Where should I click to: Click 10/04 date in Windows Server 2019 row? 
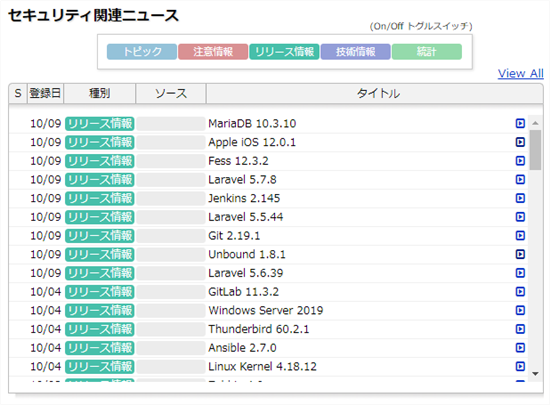click(x=46, y=310)
